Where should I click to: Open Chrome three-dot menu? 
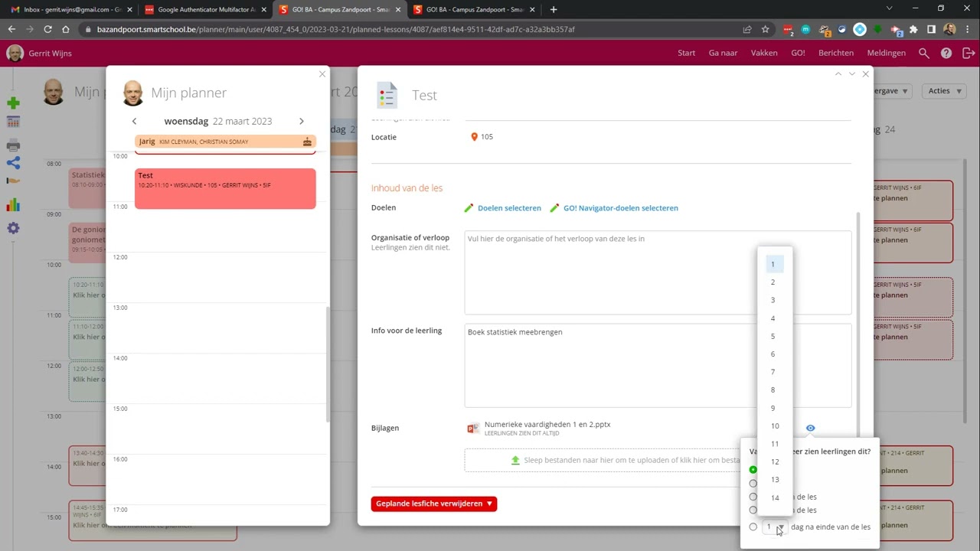[x=968, y=29]
